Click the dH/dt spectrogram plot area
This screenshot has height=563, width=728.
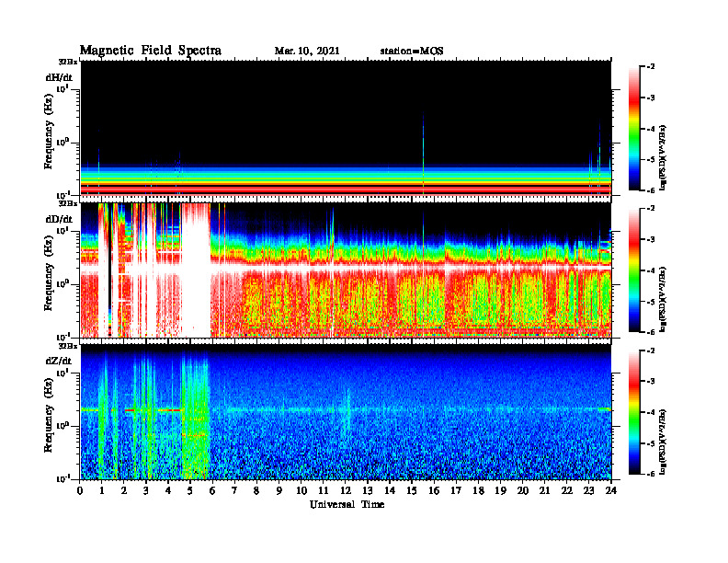346,128
